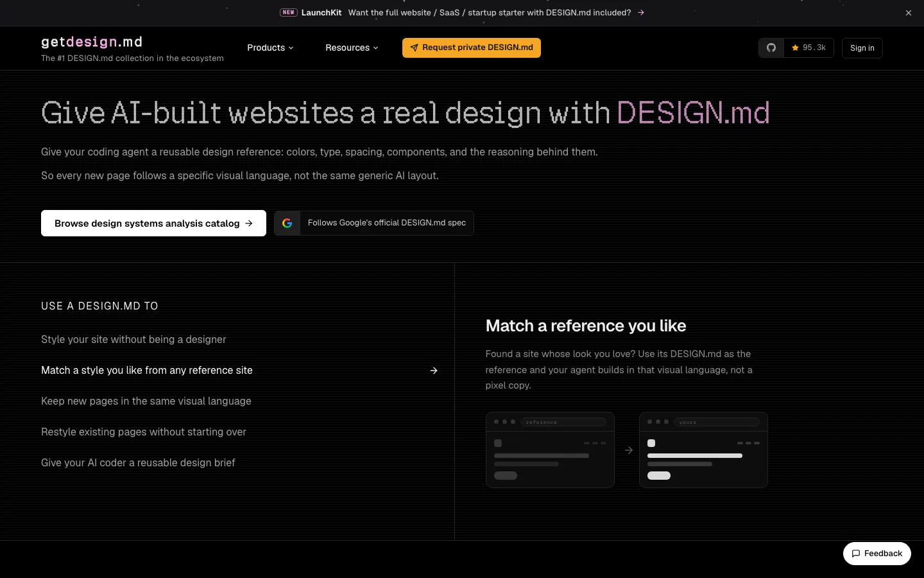Click the USE A DESIGN.MD TO label

pos(99,306)
